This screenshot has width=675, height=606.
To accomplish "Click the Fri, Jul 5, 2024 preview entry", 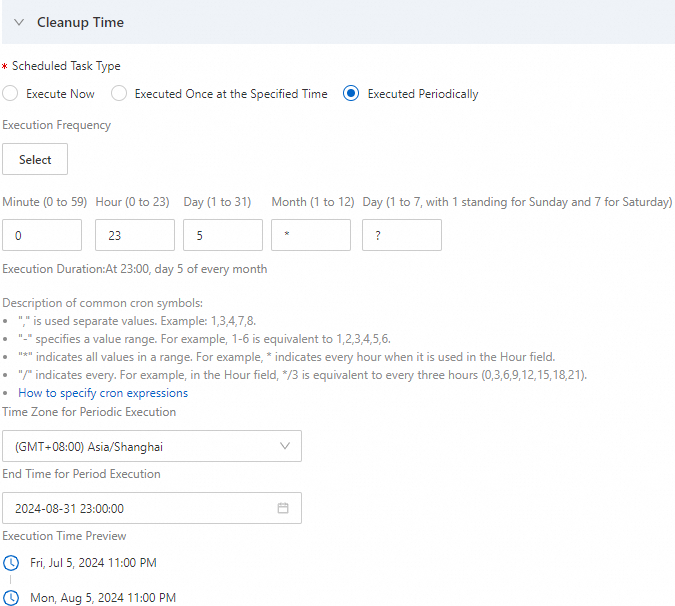I will 93,563.
